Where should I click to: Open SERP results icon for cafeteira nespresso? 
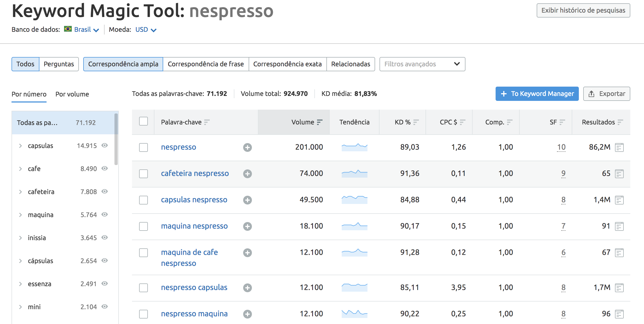point(619,174)
